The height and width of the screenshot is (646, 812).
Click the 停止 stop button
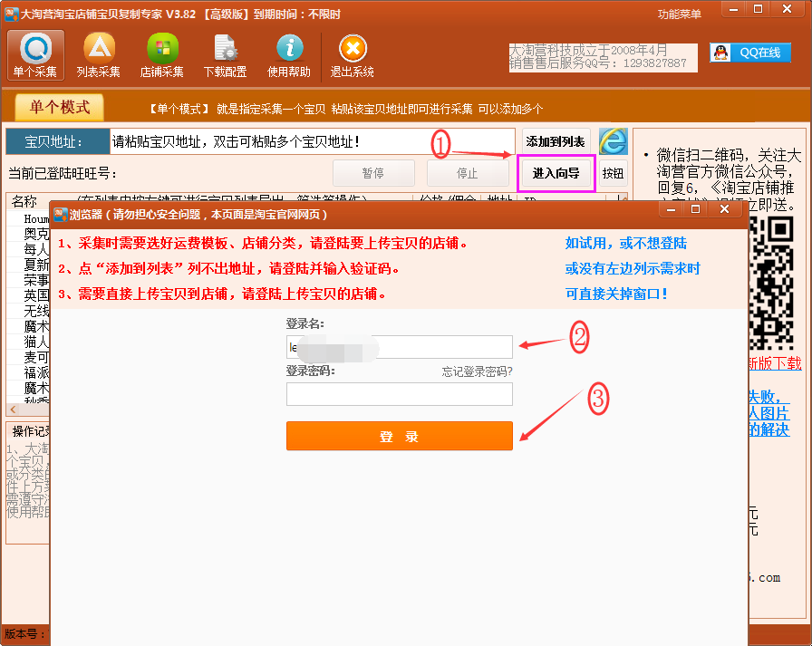[467, 173]
